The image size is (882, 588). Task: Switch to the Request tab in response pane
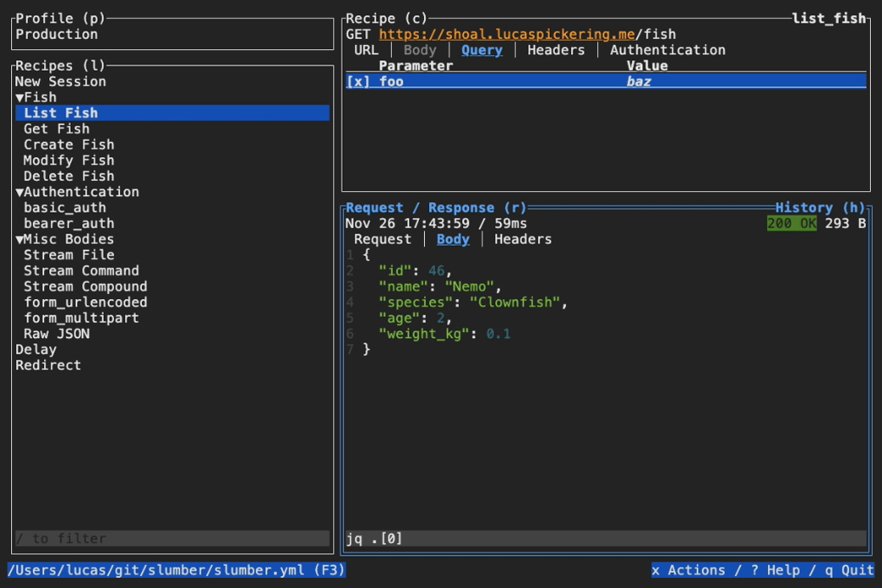pyautogui.click(x=382, y=240)
